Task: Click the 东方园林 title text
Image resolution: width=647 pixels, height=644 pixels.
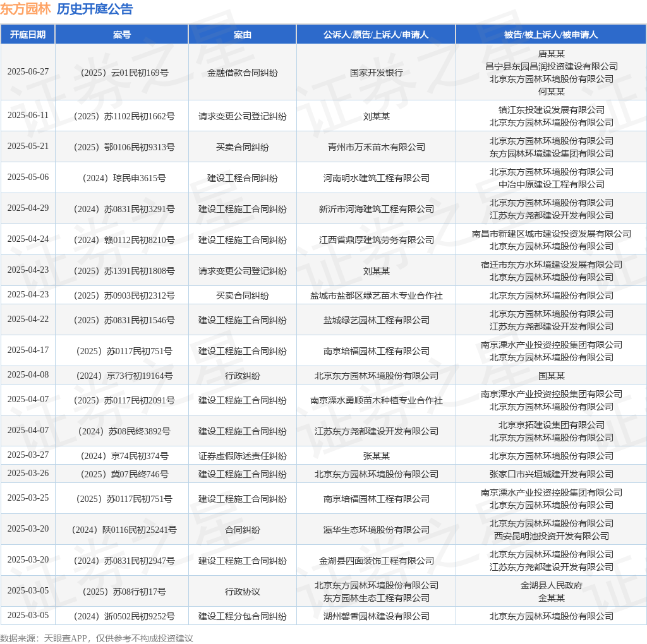Action: [25, 9]
